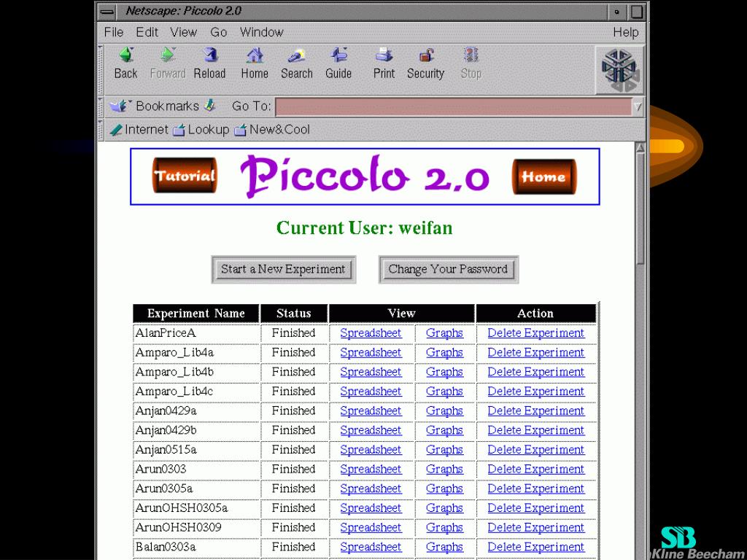Open Security info icon
The width and height of the screenshot is (747, 560).
coord(425,63)
